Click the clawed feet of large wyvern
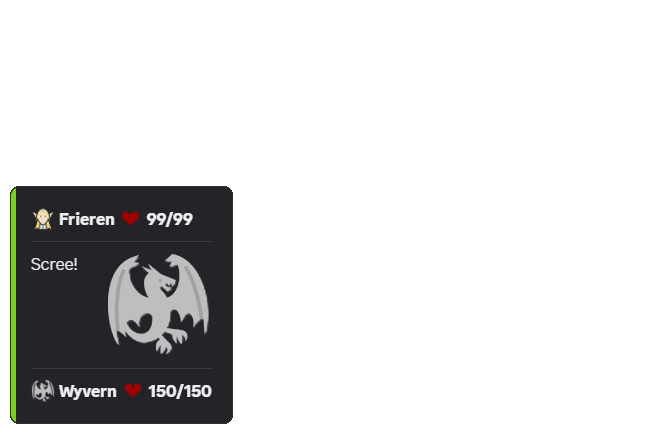Screen dimensions: 660x434 click(170, 341)
